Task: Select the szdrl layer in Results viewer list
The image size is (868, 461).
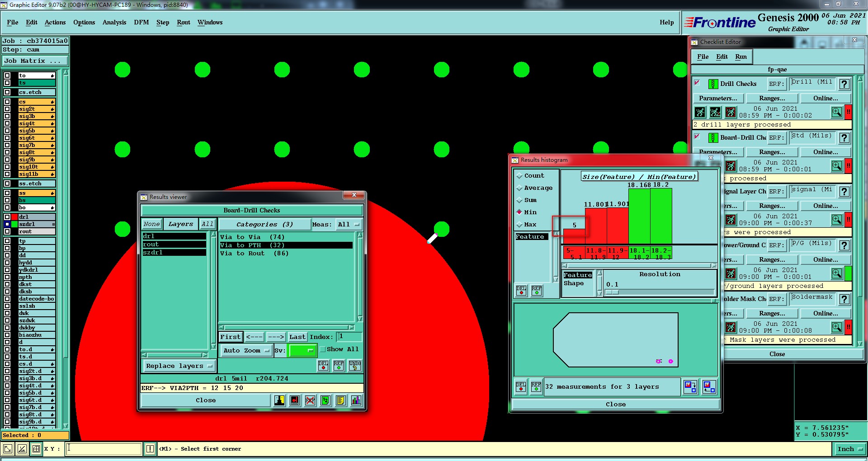Action: 174,253
